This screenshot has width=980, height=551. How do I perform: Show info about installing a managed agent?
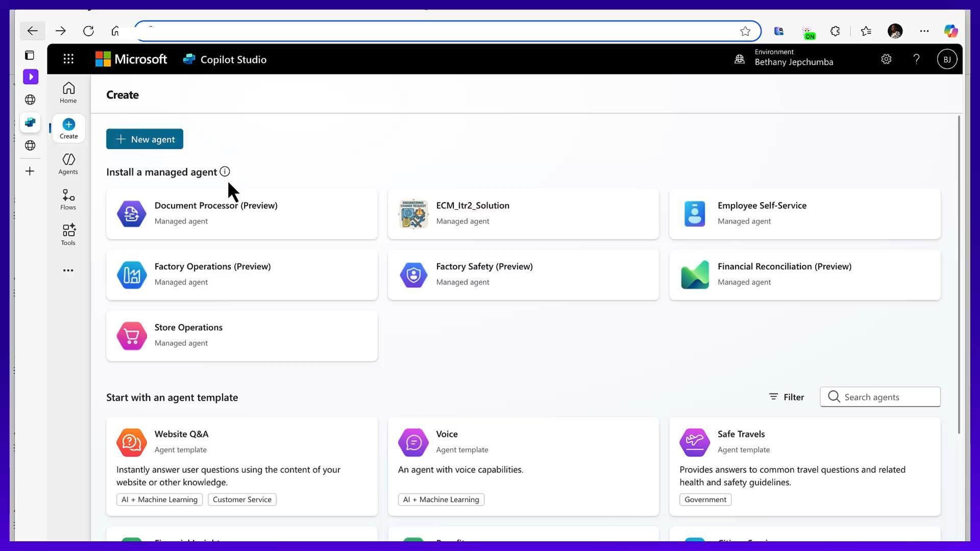click(x=225, y=172)
